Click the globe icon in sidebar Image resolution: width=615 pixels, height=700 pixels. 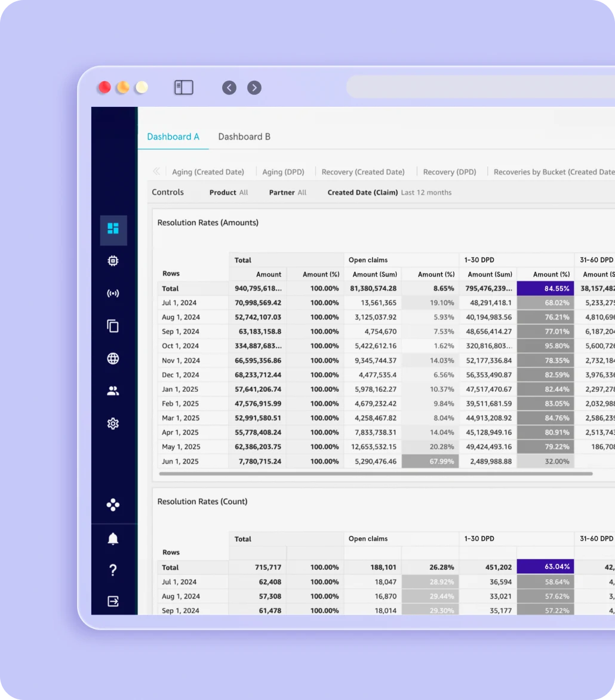(x=113, y=358)
